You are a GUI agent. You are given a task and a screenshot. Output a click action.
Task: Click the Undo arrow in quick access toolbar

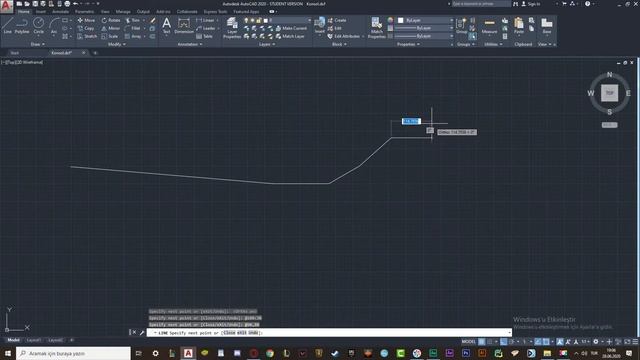[75, 4]
